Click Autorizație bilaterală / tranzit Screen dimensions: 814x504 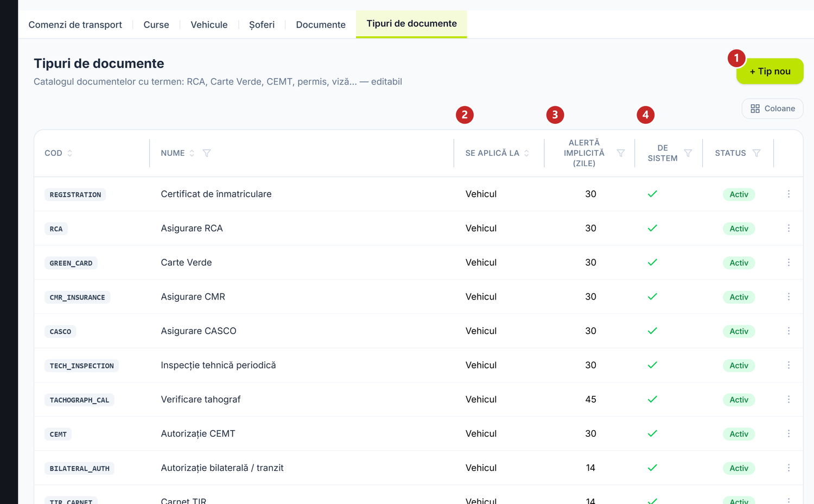[222, 468]
